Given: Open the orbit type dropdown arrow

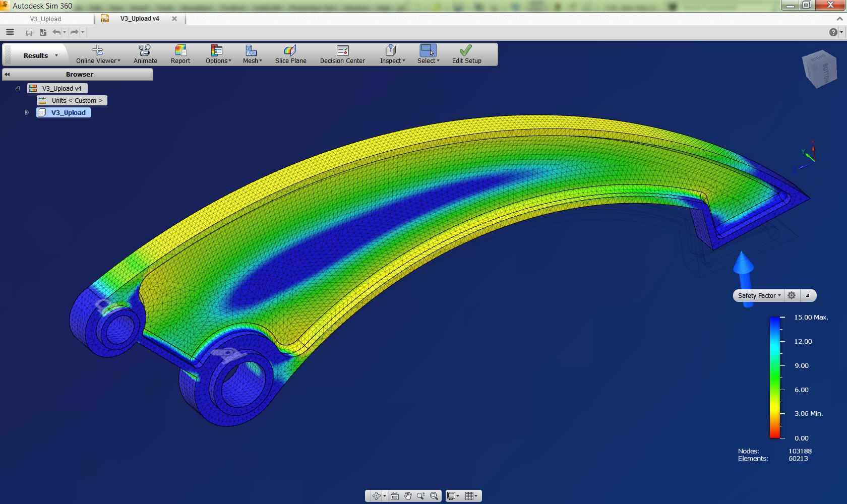Looking at the screenshot, I should (x=385, y=496).
